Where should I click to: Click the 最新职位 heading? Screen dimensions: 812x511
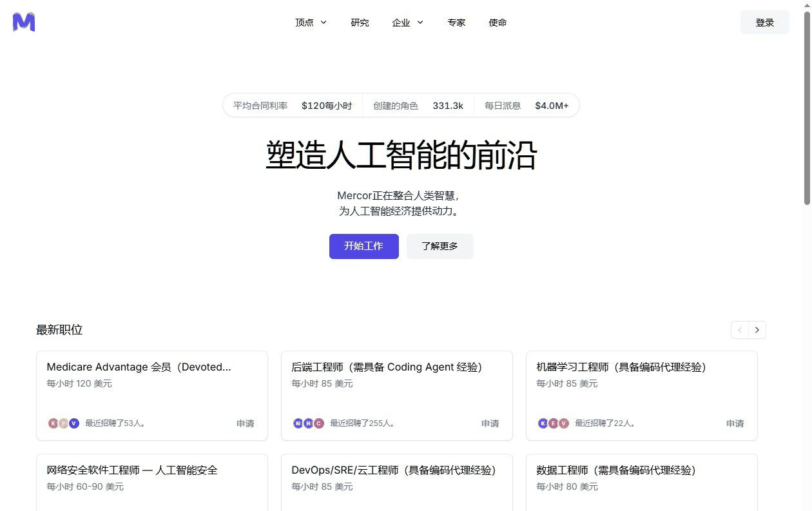59,330
